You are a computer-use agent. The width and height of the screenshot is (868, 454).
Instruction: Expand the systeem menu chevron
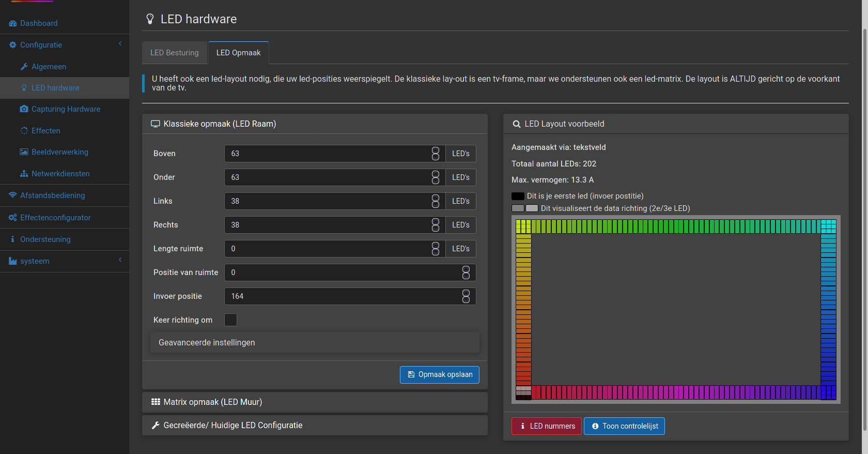click(x=120, y=260)
